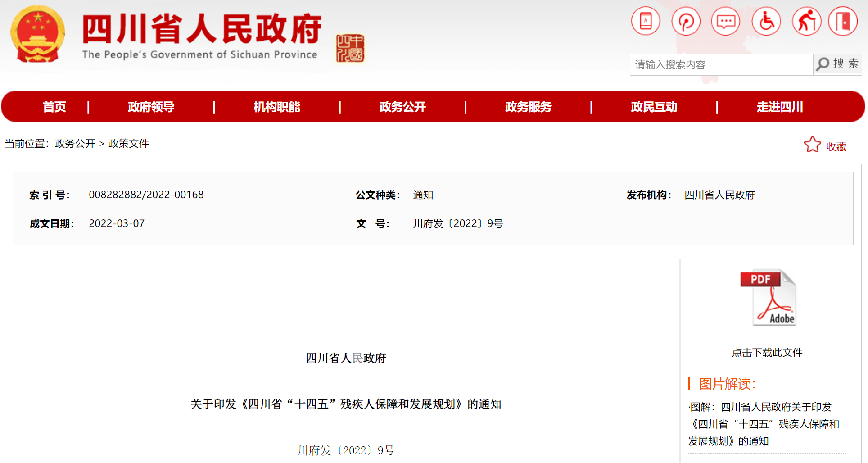868x463 pixels.
Task: Click the 政务公开 breadcrumb link
Action: click(x=75, y=144)
